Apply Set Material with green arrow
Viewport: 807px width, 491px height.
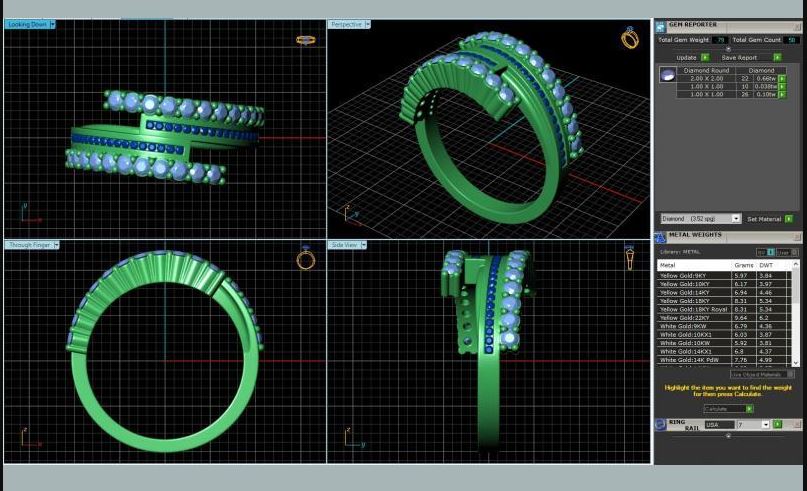(x=788, y=218)
